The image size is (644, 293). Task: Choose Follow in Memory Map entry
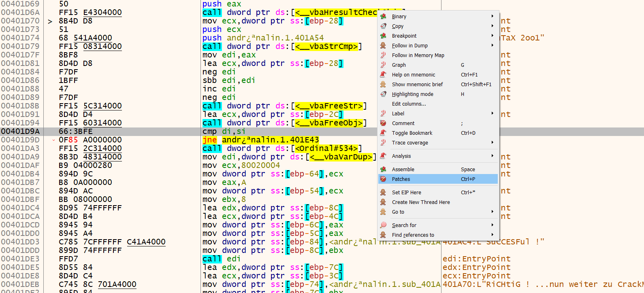coord(438,55)
